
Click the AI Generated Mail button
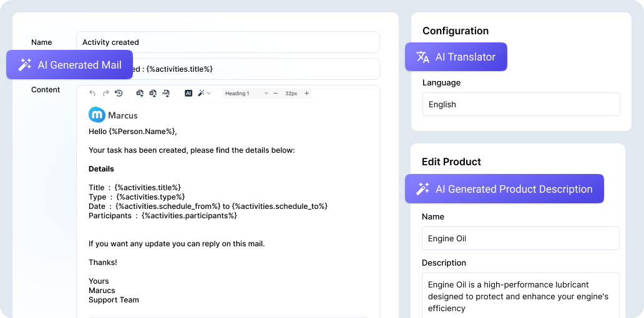tap(69, 65)
